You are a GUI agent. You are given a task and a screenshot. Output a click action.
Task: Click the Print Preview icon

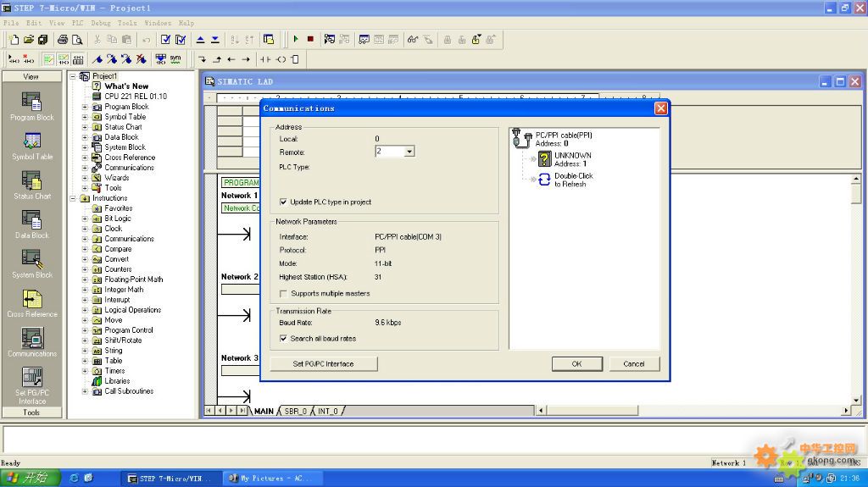point(77,39)
